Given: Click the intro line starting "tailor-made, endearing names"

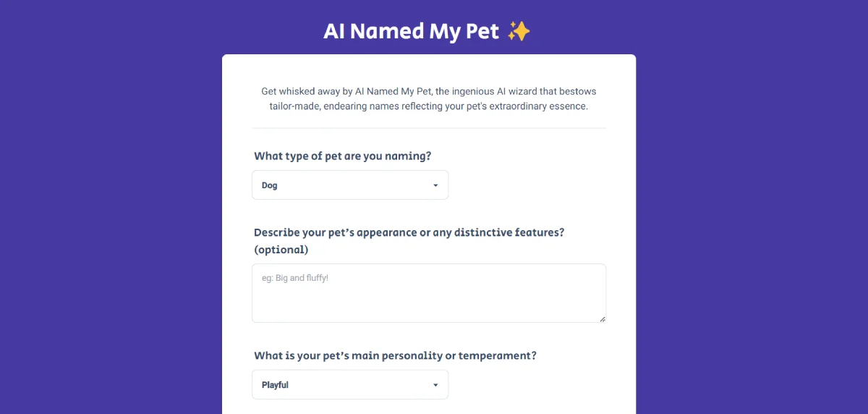Looking at the screenshot, I should click(429, 106).
